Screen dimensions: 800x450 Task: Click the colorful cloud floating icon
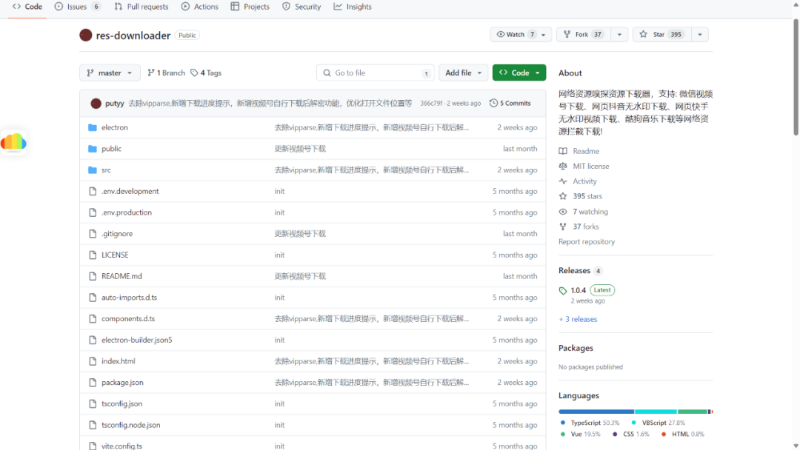click(x=13, y=142)
